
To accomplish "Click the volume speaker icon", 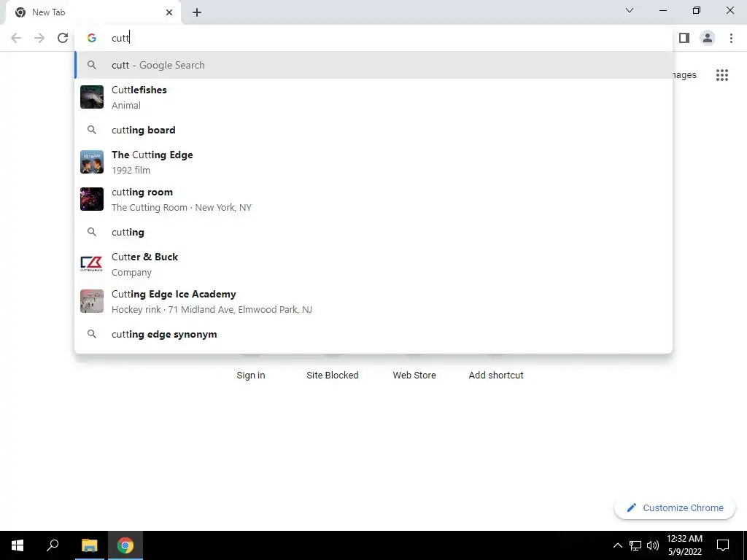I will click(x=653, y=545).
